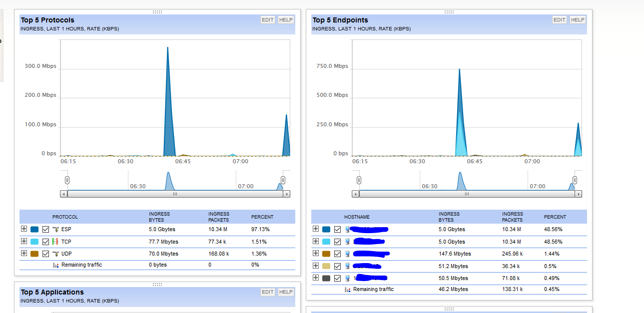This screenshot has width=644, height=313.
Task: Expand the ESP protocol row
Action: point(23,229)
